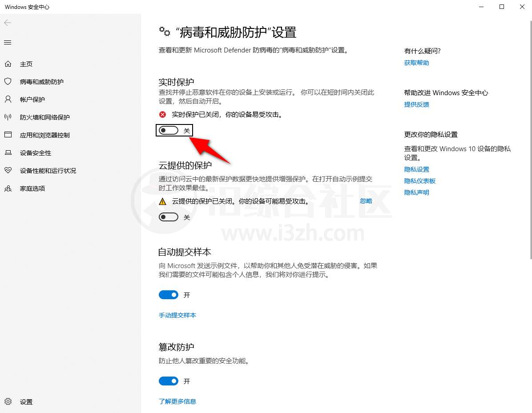Click the back arrow icon
This screenshot has width=532, height=413.
click(x=8, y=23)
